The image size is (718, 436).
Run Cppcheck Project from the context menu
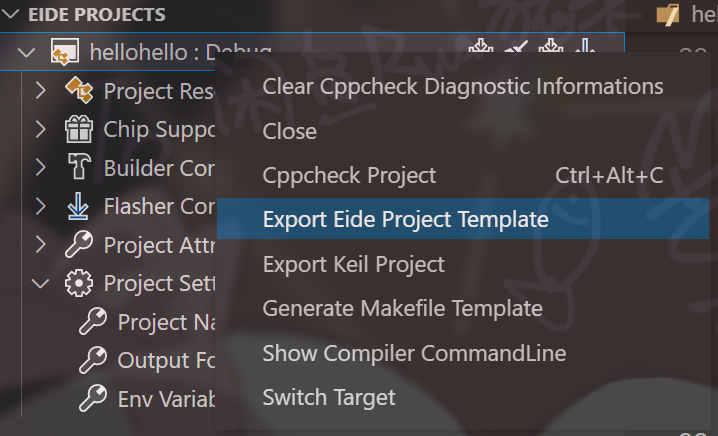[x=349, y=175]
